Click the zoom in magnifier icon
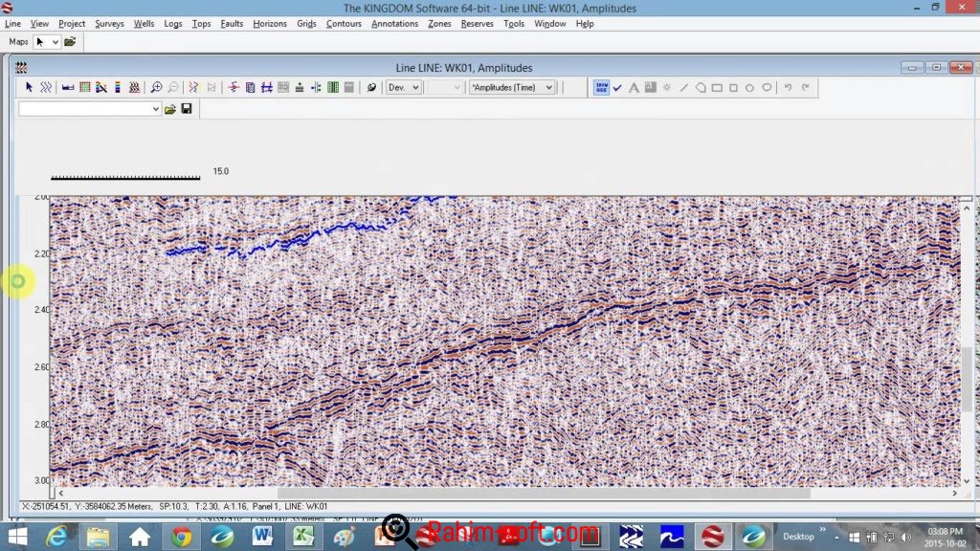The width and height of the screenshot is (980, 551). click(x=156, y=87)
